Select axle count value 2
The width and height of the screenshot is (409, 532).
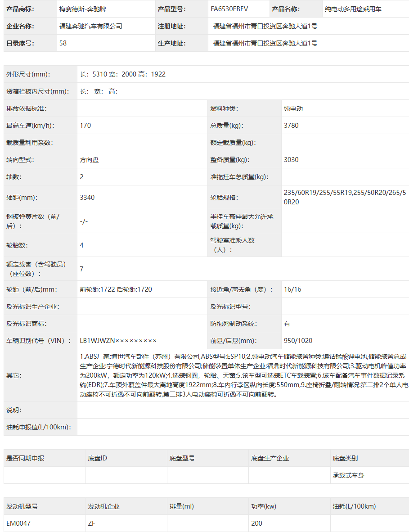[81, 177]
